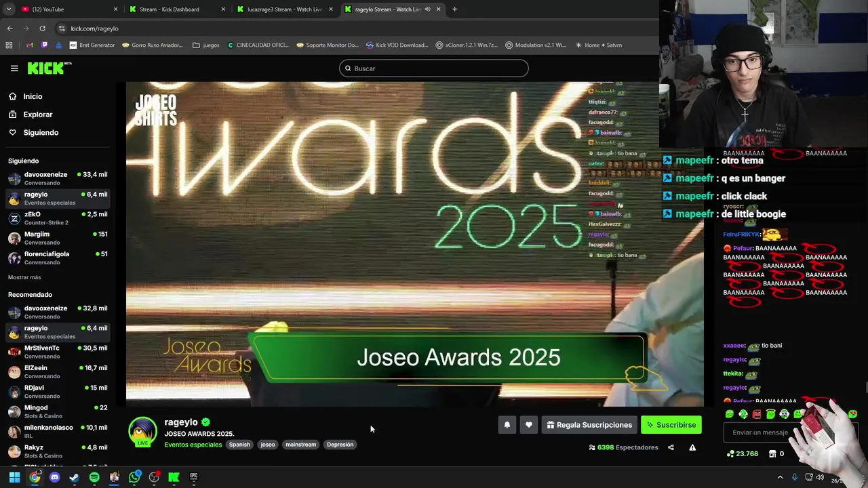
Task: Click the 23.768 channel points counter
Action: 743,453
